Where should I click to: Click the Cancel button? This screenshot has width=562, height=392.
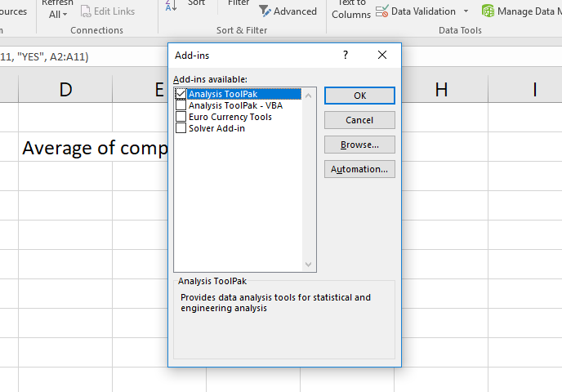tap(359, 120)
